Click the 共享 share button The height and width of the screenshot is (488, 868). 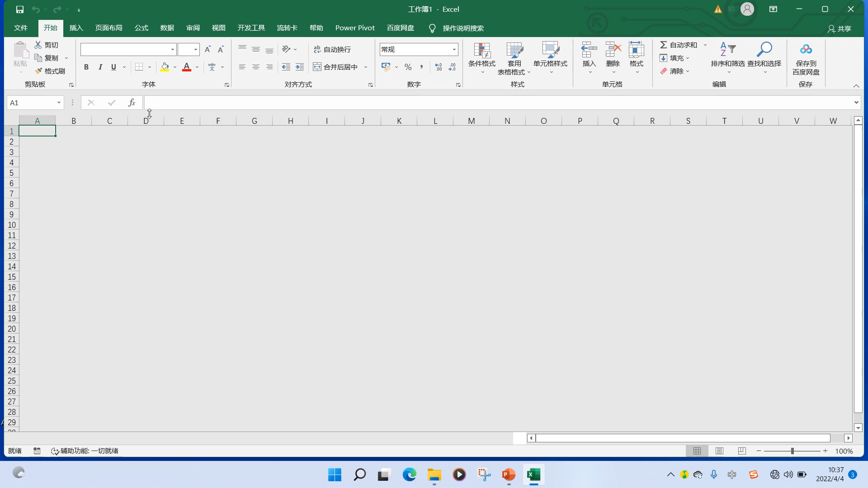tap(840, 28)
